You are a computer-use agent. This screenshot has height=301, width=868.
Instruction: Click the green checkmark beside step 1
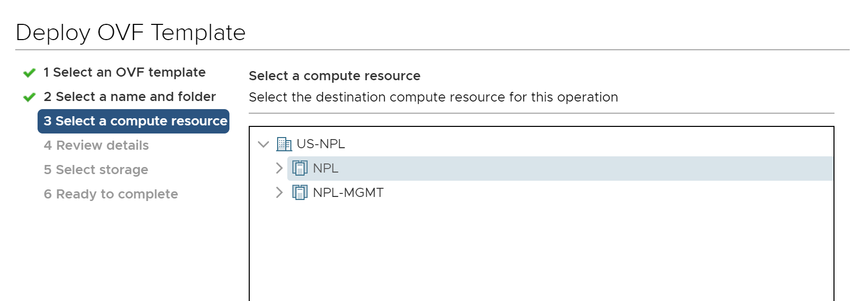click(29, 73)
